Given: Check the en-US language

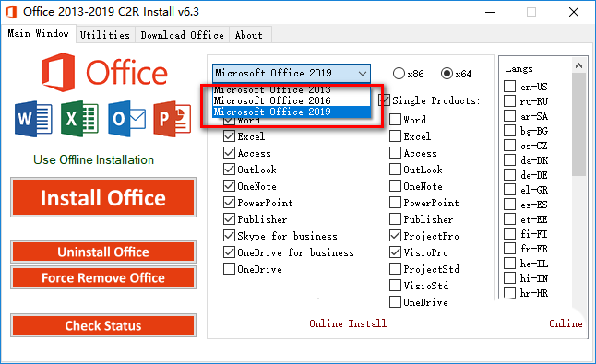Looking at the screenshot, I should (509, 86).
